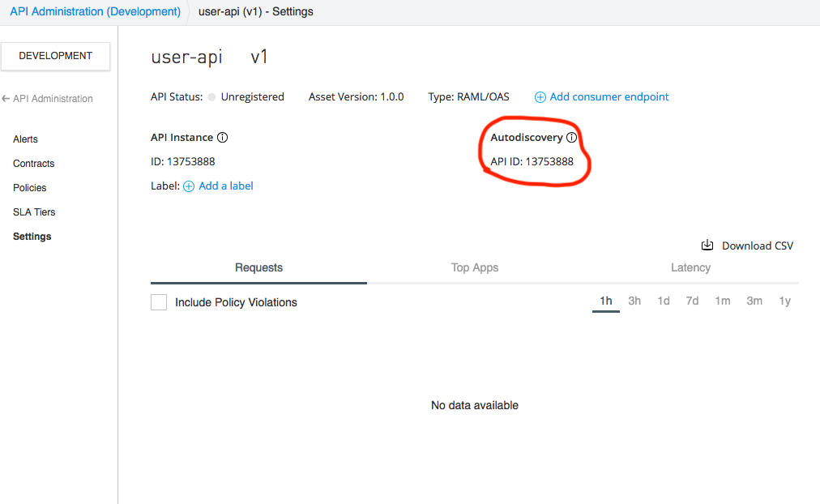
Task: Click the API Instance info icon
Action: click(222, 138)
